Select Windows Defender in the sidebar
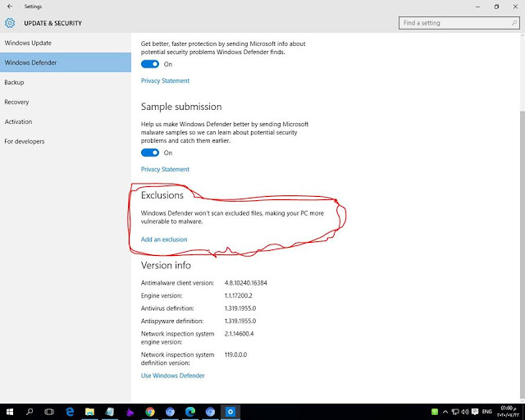The height and width of the screenshot is (420, 525). 66,62
